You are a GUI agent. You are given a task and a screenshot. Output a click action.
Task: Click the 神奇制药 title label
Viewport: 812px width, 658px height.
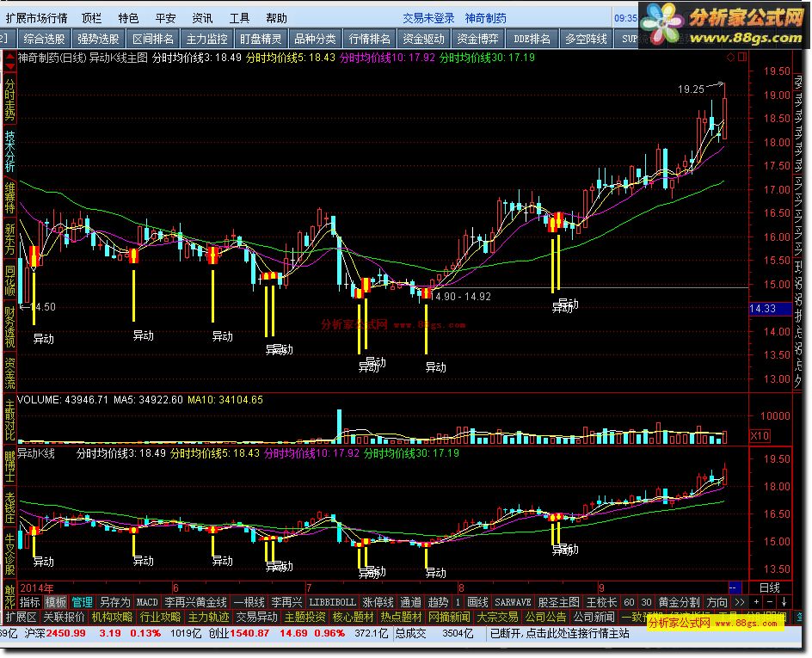coord(485,18)
